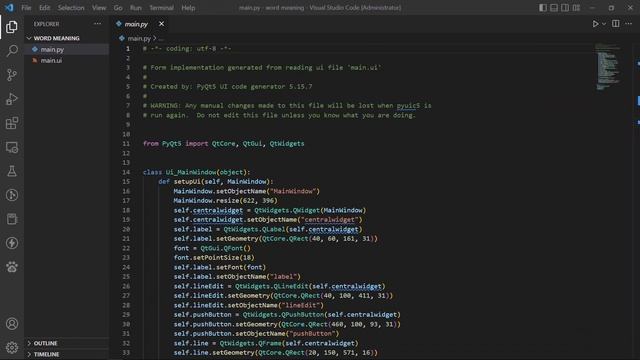Open the Explorer view in activity bar
The image size is (640, 360).
12,27
